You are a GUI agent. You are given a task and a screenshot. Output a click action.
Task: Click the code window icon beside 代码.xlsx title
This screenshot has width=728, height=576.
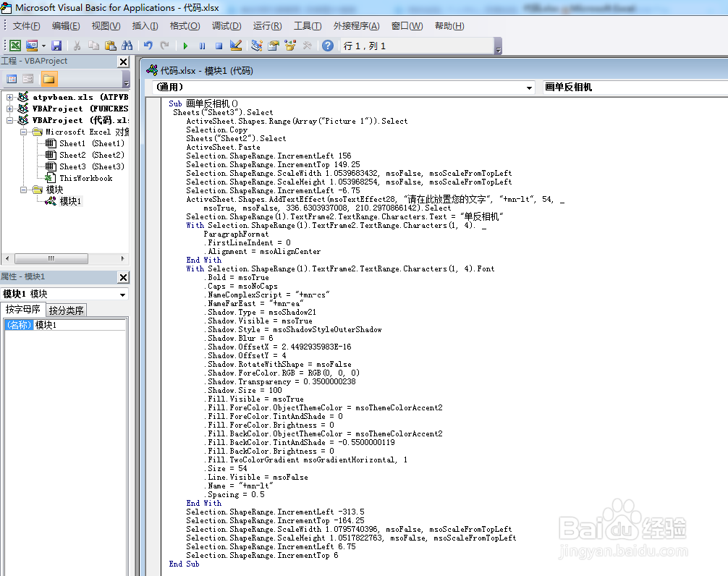[x=152, y=70]
